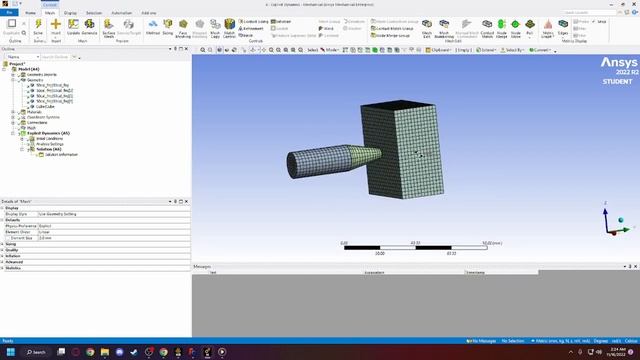Click the Contact Match Group button
The image size is (640, 360).
pos(392,29)
